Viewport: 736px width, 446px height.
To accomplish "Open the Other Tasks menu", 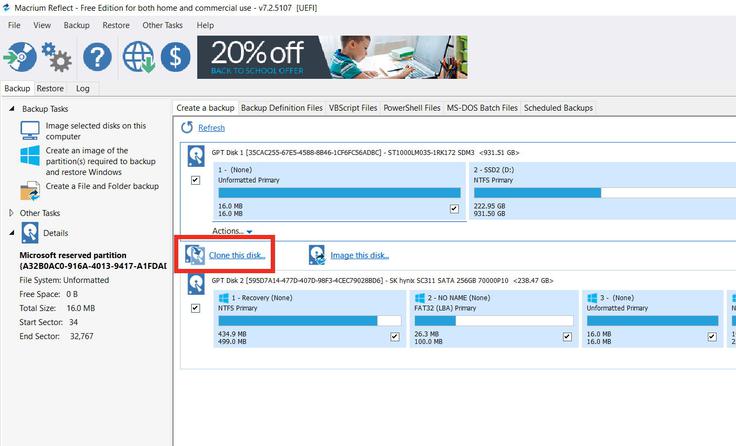I will pyautogui.click(x=162, y=25).
